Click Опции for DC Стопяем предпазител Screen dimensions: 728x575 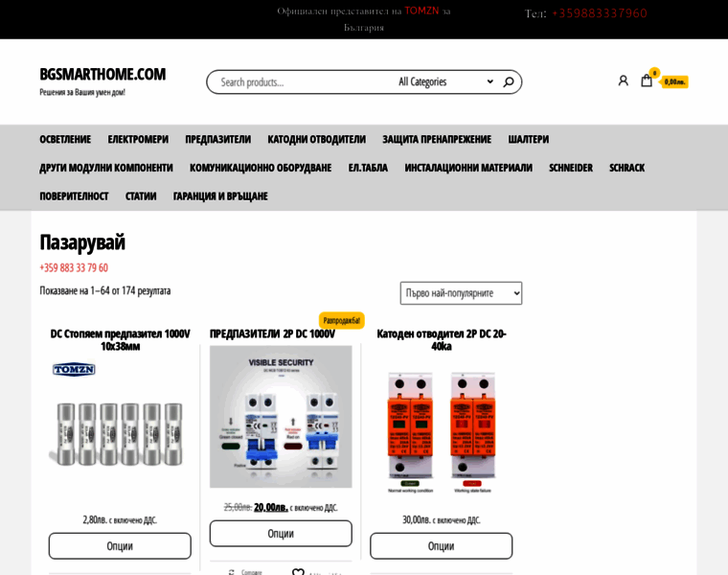click(x=120, y=546)
